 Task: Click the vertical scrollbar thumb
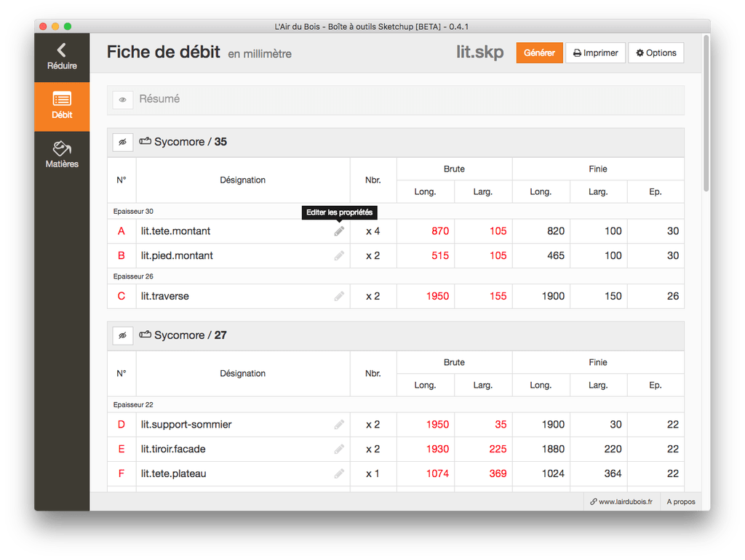pyautogui.click(x=706, y=113)
